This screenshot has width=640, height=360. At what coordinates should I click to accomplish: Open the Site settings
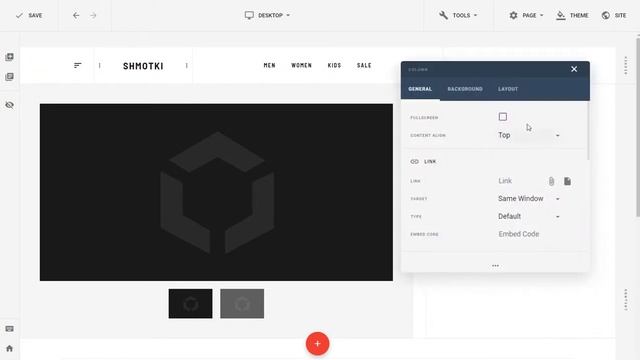(x=614, y=16)
